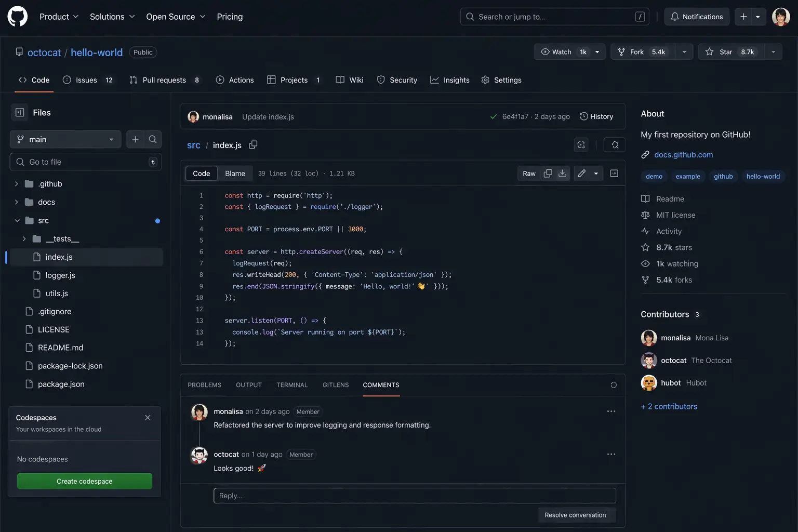The image size is (798, 532).
Task: Open the Raw file view
Action: point(529,174)
